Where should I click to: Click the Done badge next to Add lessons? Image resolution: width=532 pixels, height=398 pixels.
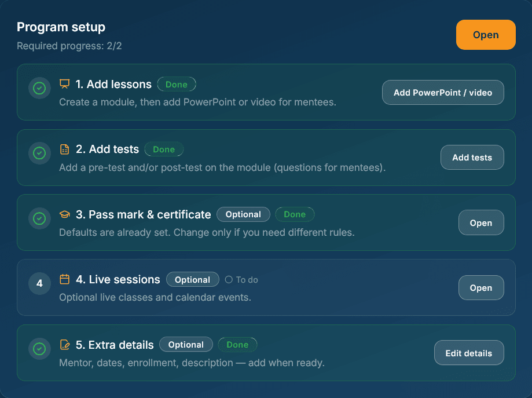(x=177, y=84)
